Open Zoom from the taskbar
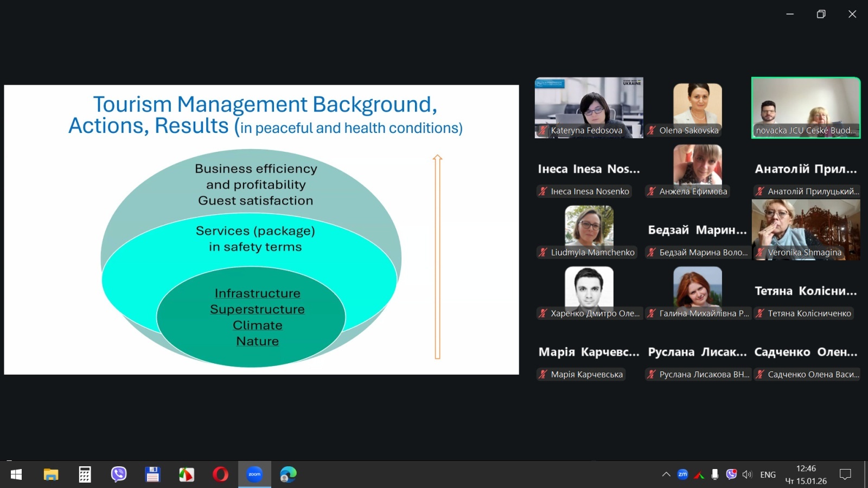 [x=254, y=474]
